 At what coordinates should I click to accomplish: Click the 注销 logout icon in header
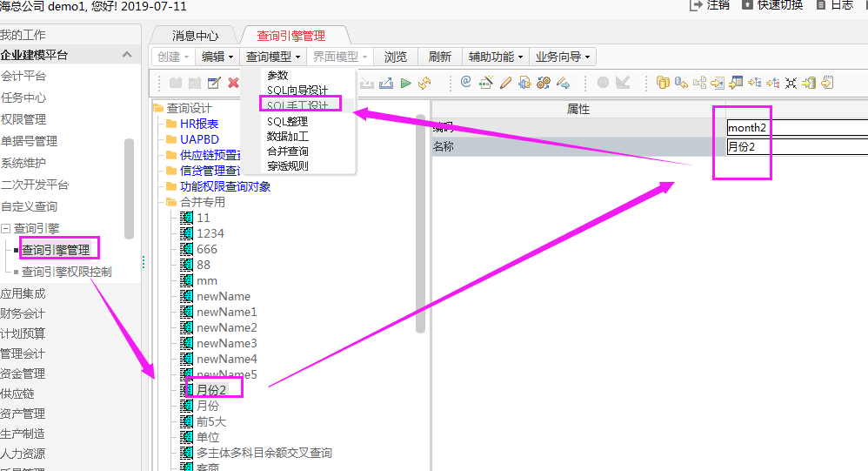click(696, 4)
